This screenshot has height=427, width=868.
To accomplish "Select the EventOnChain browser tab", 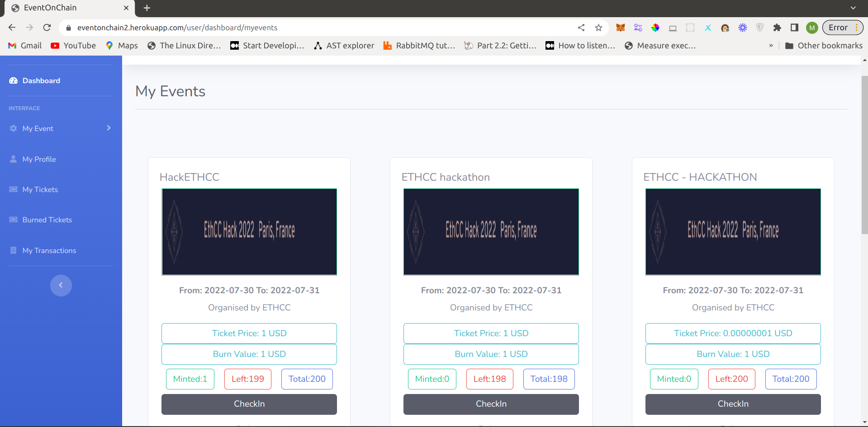I will (x=70, y=8).
